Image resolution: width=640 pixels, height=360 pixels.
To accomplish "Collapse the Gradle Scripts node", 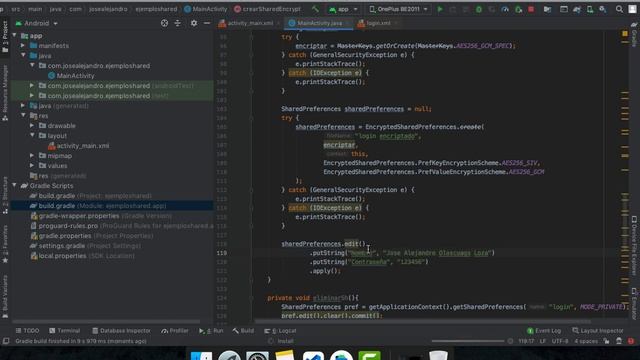I will click(x=15, y=185).
